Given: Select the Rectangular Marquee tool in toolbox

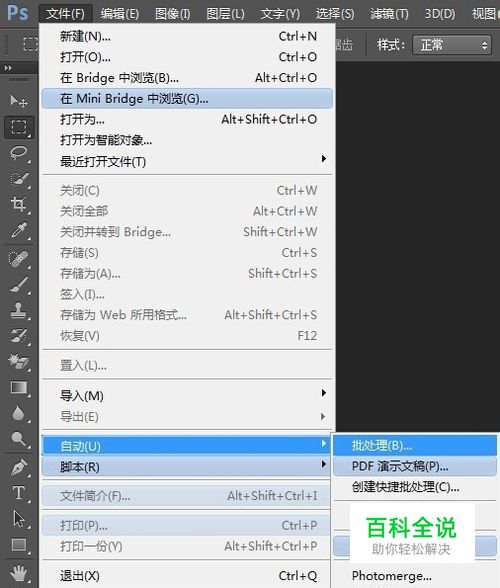Looking at the screenshot, I should click(19, 127).
